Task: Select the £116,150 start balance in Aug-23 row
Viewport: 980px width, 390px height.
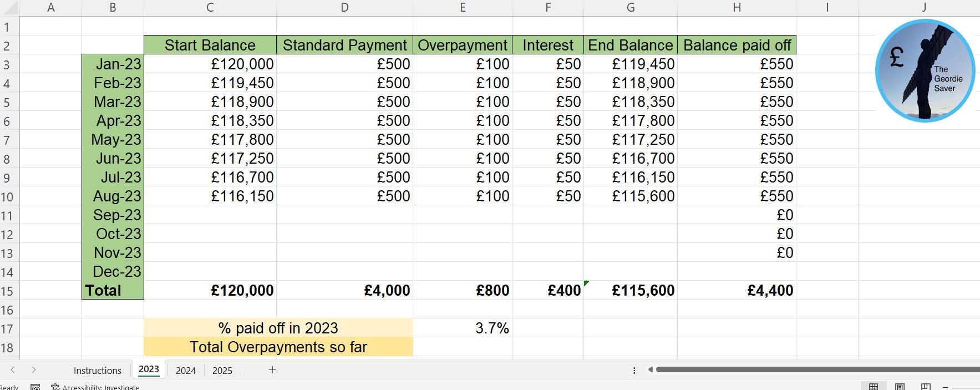Action: pos(210,196)
